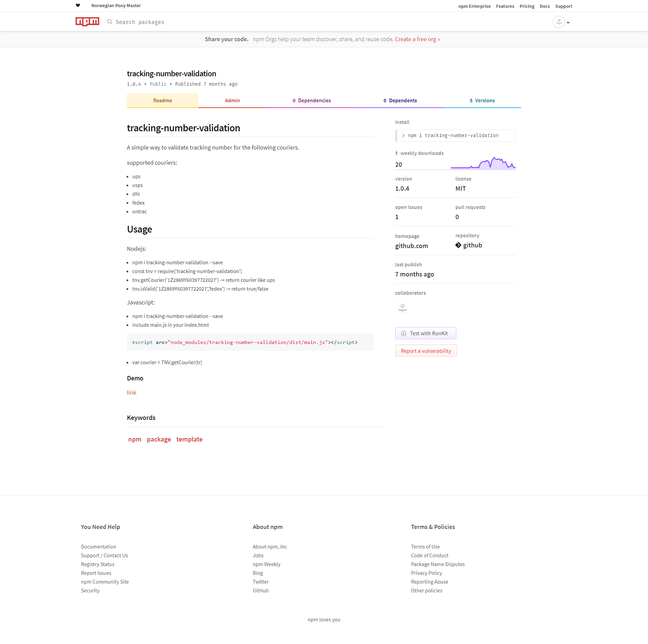This screenshot has height=644, width=648.
Task: Click the user profile avatar
Action: pyautogui.click(x=559, y=22)
